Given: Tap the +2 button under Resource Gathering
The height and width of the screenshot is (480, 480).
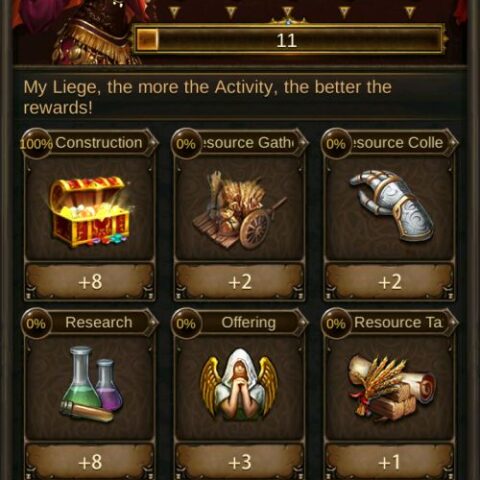Looking at the screenshot, I should tap(240, 282).
